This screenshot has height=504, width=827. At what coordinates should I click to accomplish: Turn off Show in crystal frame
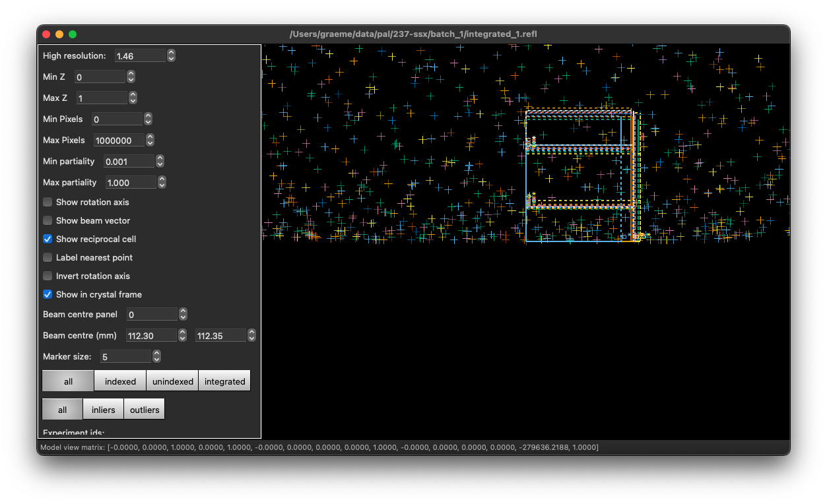pos(47,294)
